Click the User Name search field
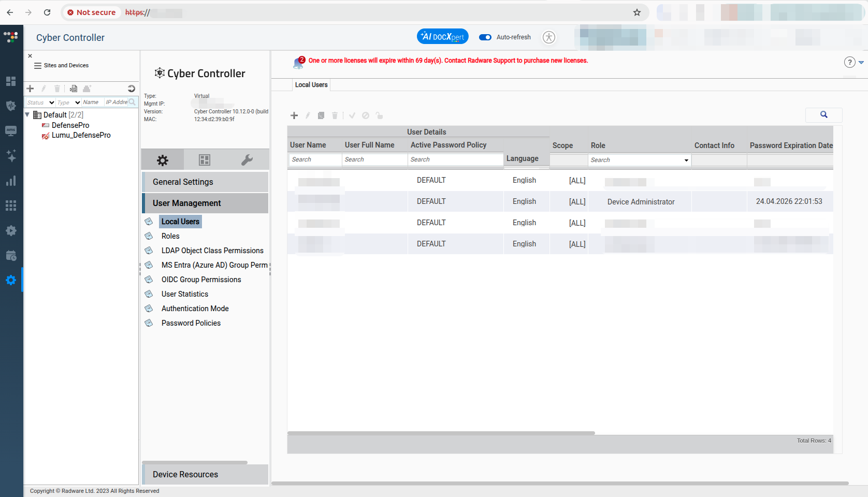This screenshot has width=868, height=497. click(314, 159)
